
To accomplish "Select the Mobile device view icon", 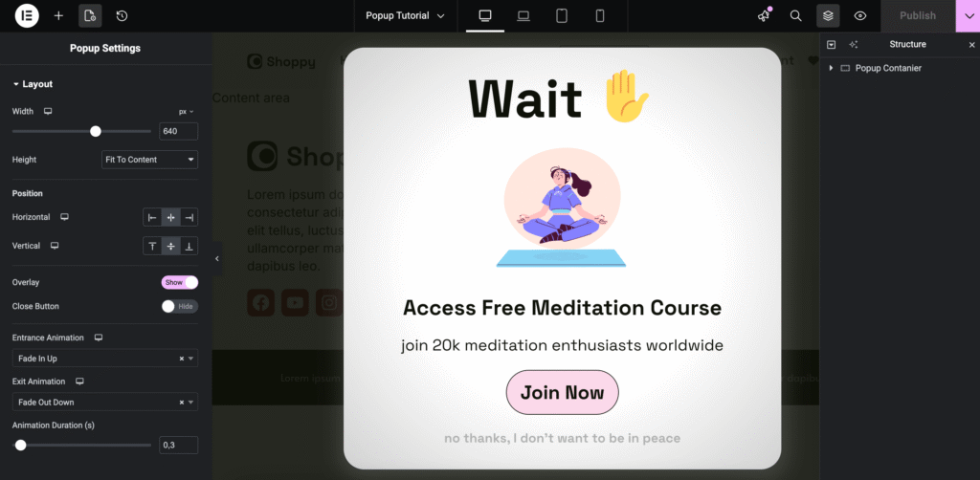I will pos(600,15).
